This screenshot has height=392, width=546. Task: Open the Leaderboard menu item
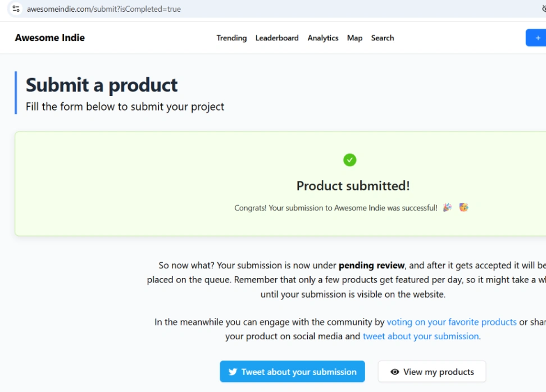[277, 38]
